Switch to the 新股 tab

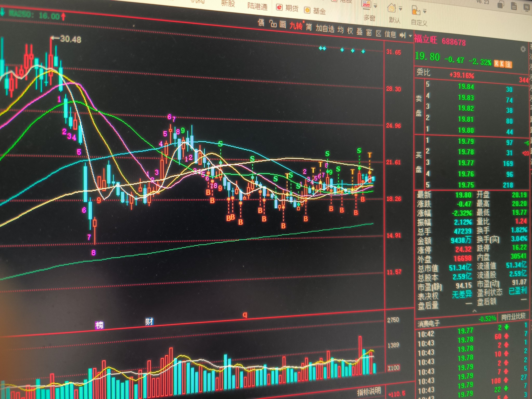tap(228, 3)
